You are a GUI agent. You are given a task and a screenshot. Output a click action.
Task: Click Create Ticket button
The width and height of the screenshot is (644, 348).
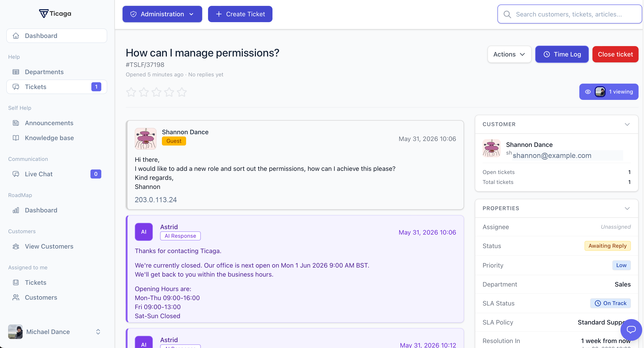[240, 14]
